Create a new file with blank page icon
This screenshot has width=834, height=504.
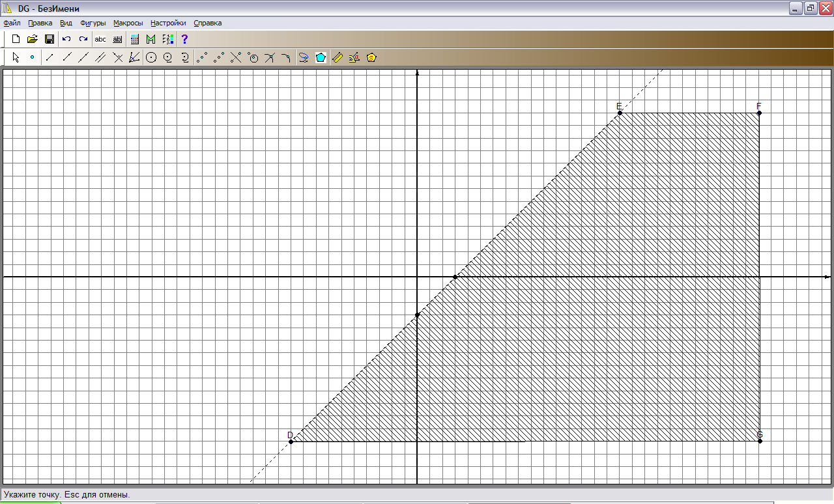click(x=16, y=39)
